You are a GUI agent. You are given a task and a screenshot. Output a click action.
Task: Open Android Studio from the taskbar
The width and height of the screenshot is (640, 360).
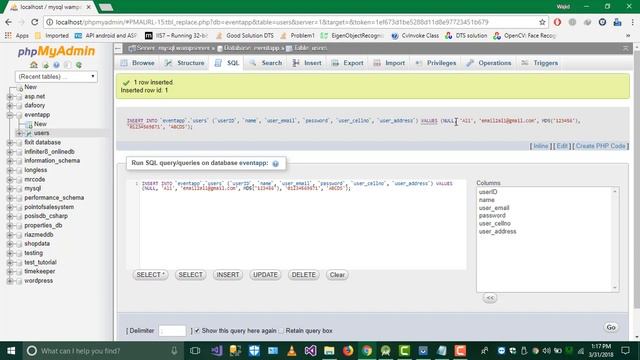(385, 351)
